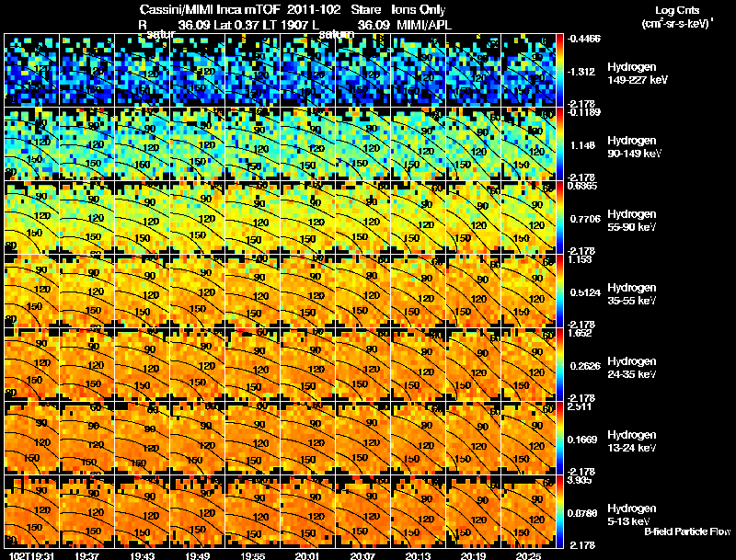Screen dimensions: 736x560
Task: Click the '20:19' time axis label
Action: 473,556
